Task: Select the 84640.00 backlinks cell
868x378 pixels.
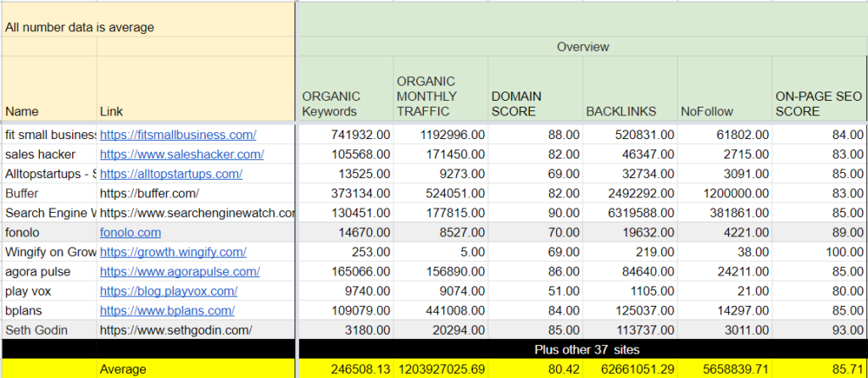Action: (630, 272)
